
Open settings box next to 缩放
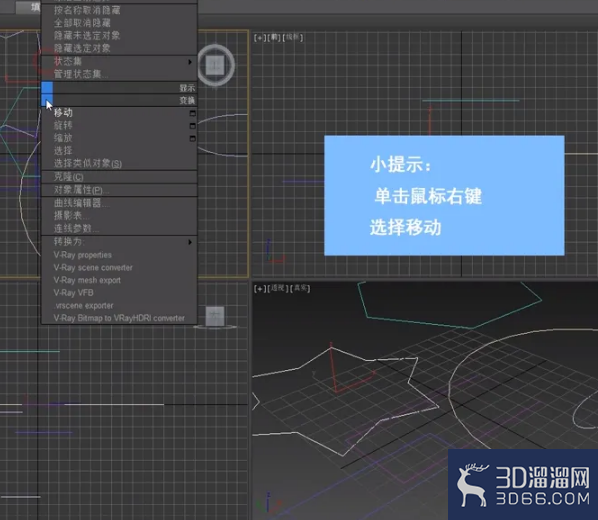(193, 138)
